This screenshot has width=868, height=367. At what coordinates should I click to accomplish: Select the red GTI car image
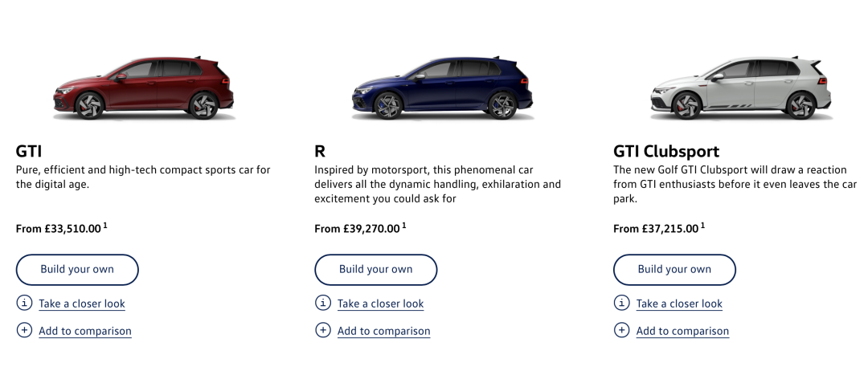tap(144, 88)
